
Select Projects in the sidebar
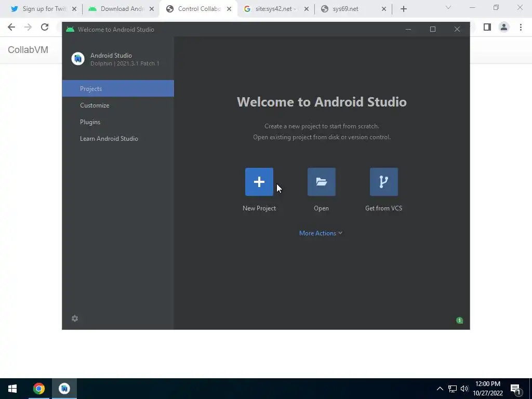(118, 88)
